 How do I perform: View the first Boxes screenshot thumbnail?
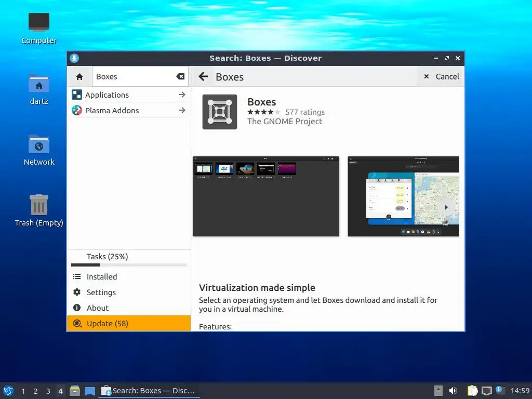[x=266, y=196]
